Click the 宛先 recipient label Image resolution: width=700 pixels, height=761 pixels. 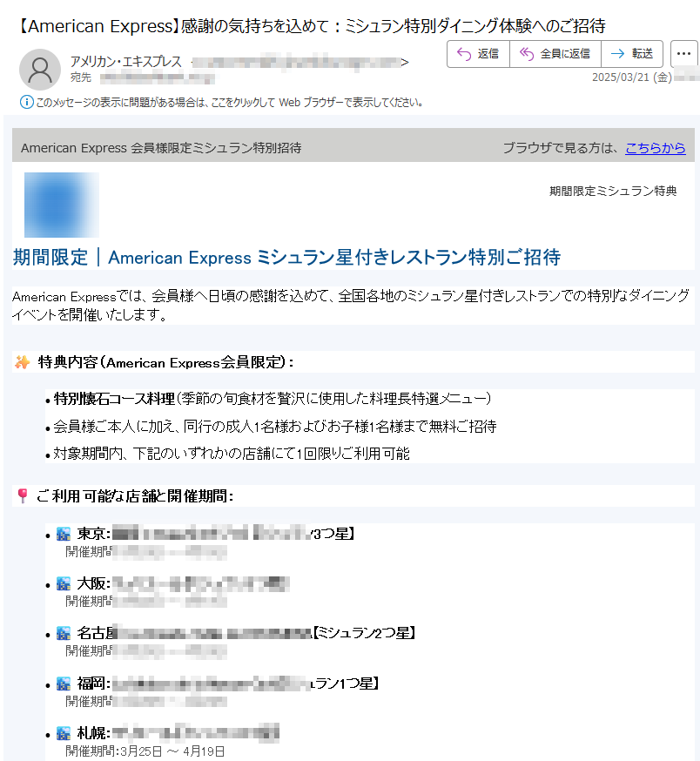click(x=81, y=77)
